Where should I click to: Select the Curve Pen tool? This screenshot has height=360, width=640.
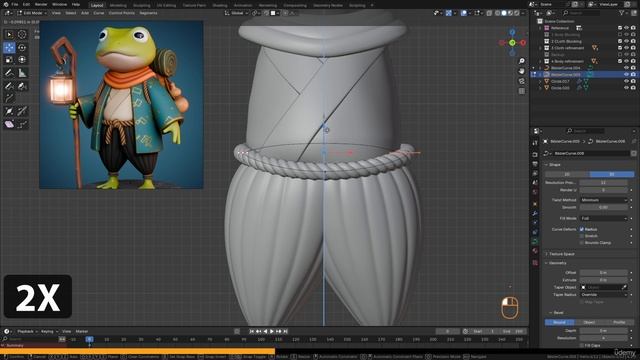pos(22,86)
